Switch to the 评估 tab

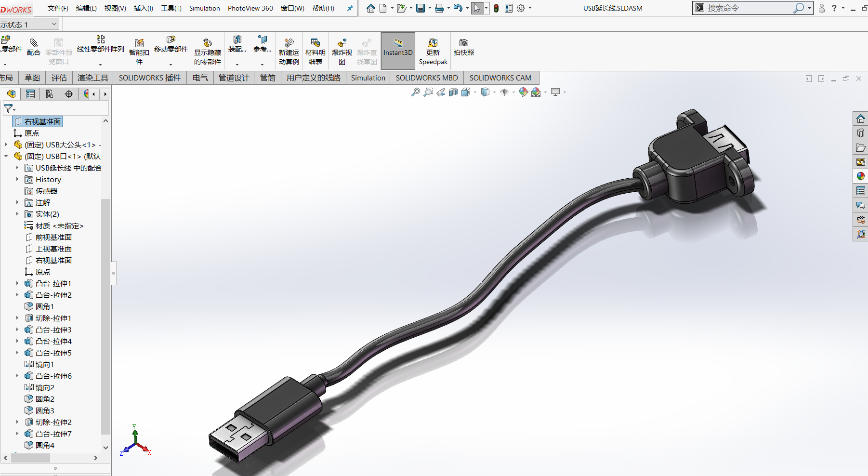[x=59, y=78]
